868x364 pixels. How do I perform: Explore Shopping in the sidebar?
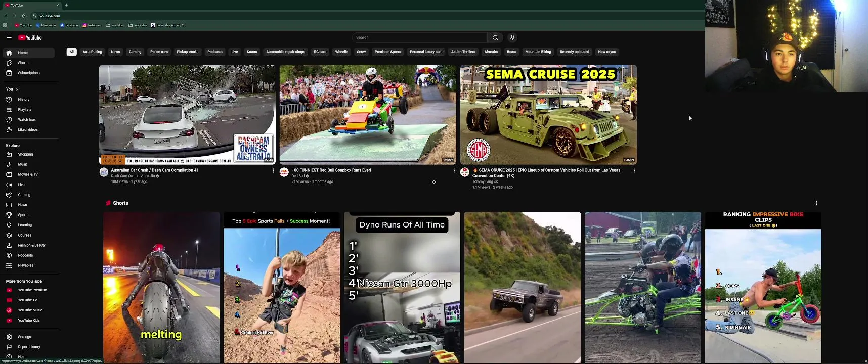(x=29, y=154)
